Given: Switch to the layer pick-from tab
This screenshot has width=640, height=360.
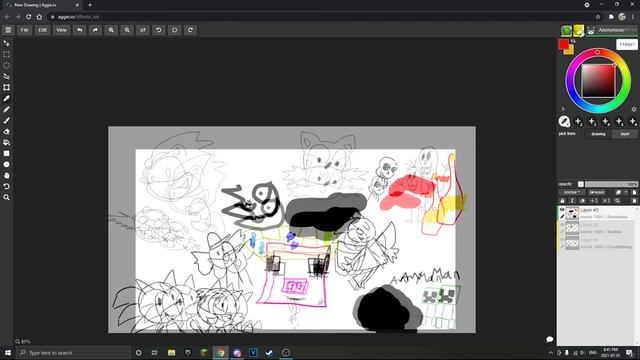Looking at the screenshot, I should [x=624, y=134].
